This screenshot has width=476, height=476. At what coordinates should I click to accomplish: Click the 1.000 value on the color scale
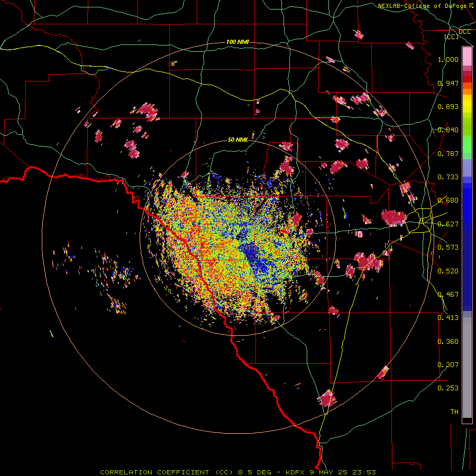(448, 59)
